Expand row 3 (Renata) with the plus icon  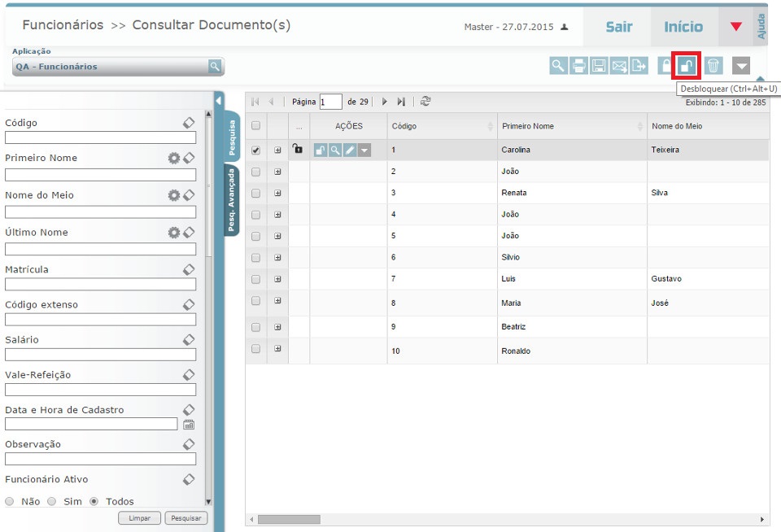coord(277,193)
